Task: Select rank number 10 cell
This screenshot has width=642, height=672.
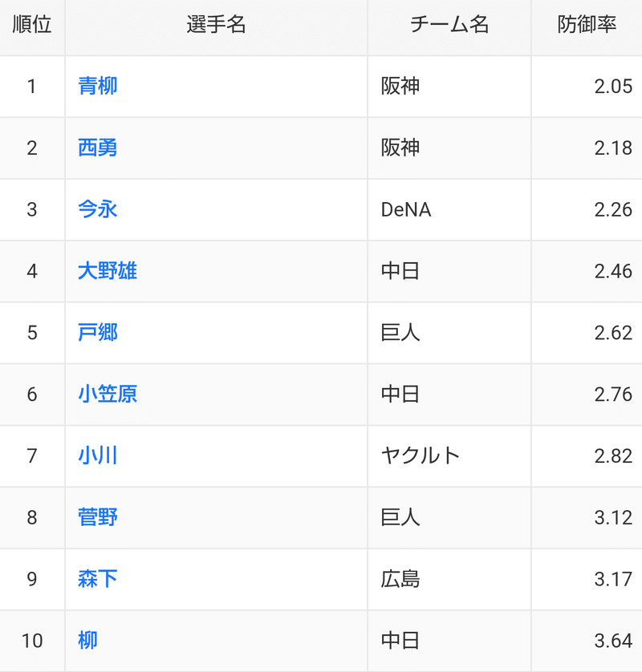Action: point(32,641)
